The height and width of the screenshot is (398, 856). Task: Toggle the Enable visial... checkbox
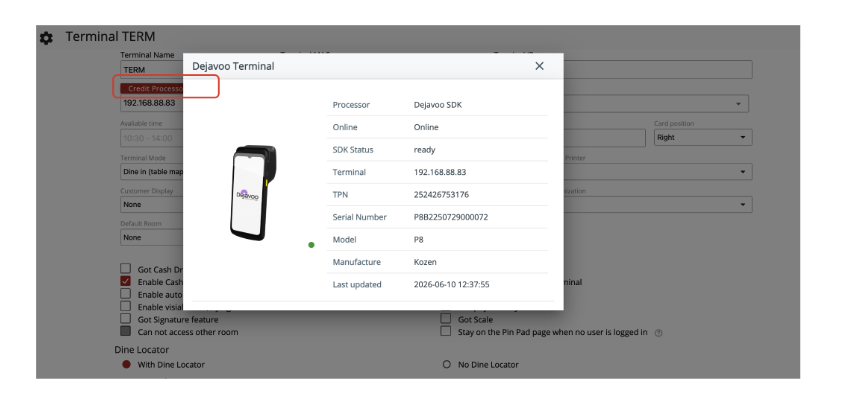(126, 306)
